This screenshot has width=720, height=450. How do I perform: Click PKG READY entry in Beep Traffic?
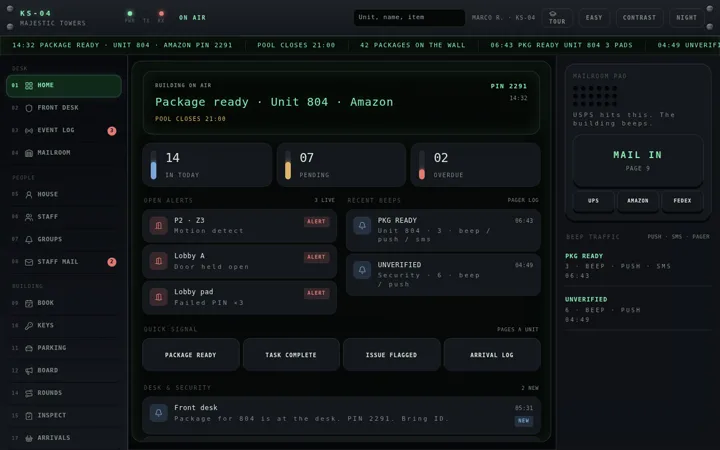638,266
